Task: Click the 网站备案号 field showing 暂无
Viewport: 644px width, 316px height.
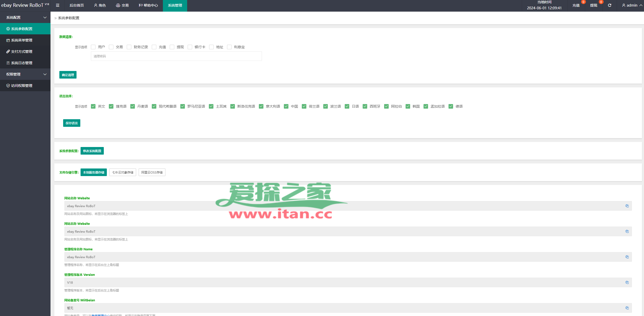Action: pos(348,308)
